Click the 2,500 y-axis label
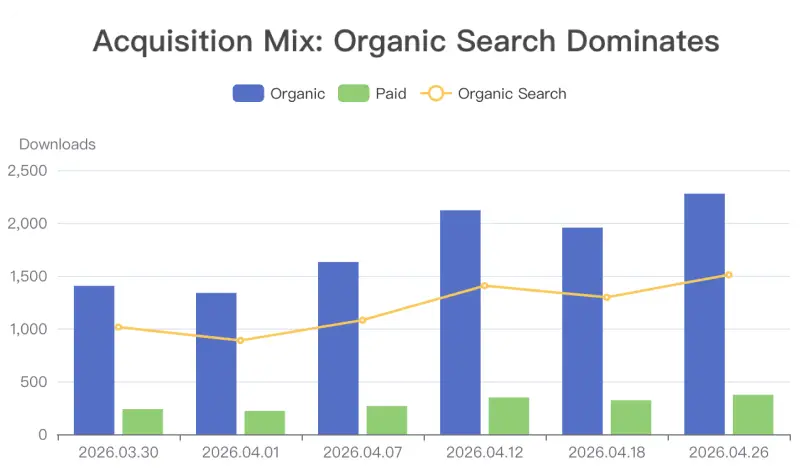 [x=28, y=170]
